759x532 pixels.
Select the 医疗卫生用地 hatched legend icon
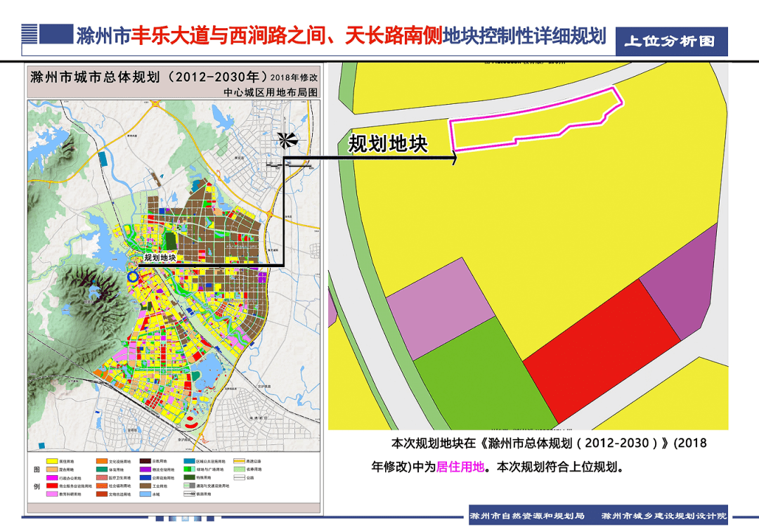[x=100, y=477]
